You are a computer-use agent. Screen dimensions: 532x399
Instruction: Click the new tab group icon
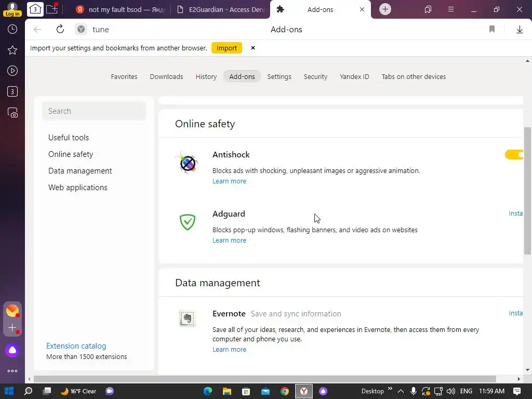(x=52, y=9)
